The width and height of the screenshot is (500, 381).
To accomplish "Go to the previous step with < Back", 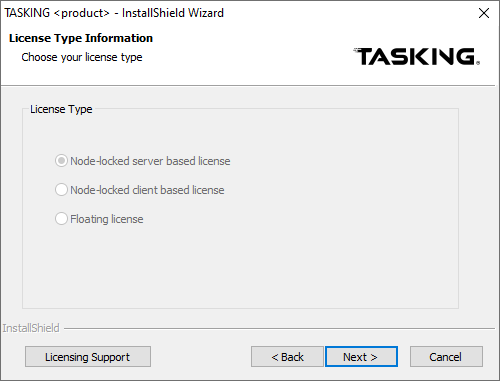I will [x=287, y=357].
